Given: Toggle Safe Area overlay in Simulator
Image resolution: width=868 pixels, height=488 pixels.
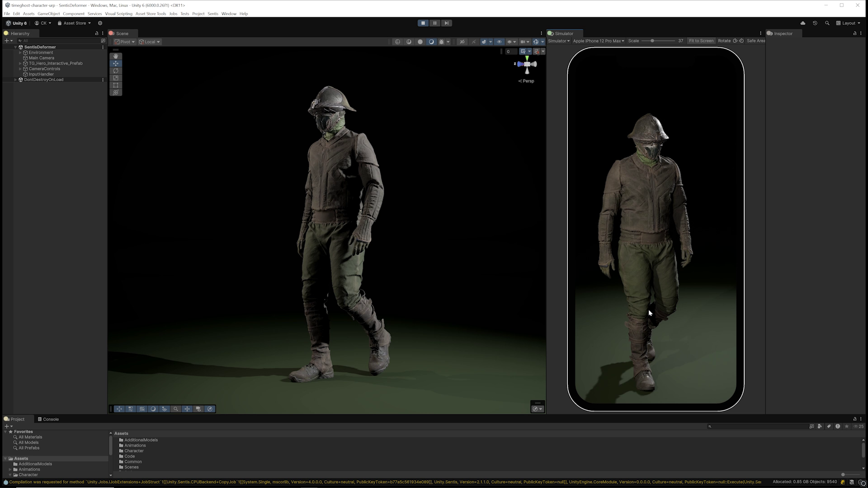Looking at the screenshot, I should pos(756,41).
